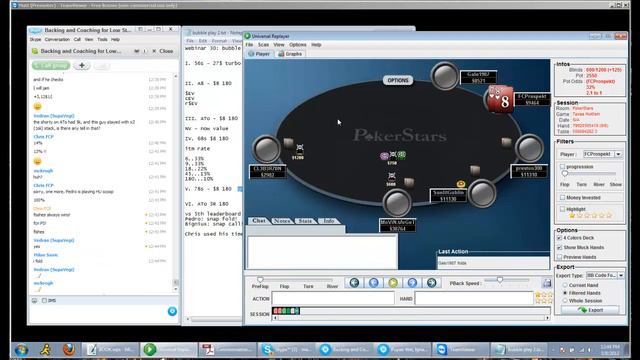
Task: Open Help menu in Universal Replayer
Action: (x=316, y=44)
